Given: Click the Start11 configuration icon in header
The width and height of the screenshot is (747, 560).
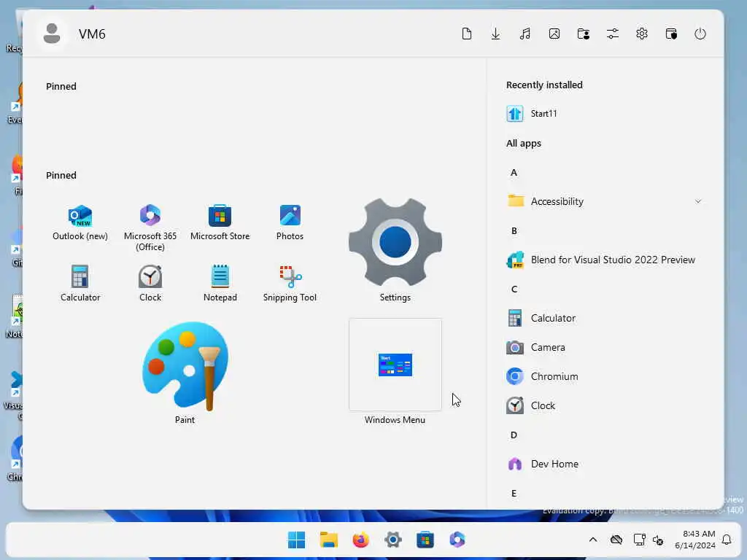Looking at the screenshot, I should click(x=671, y=34).
